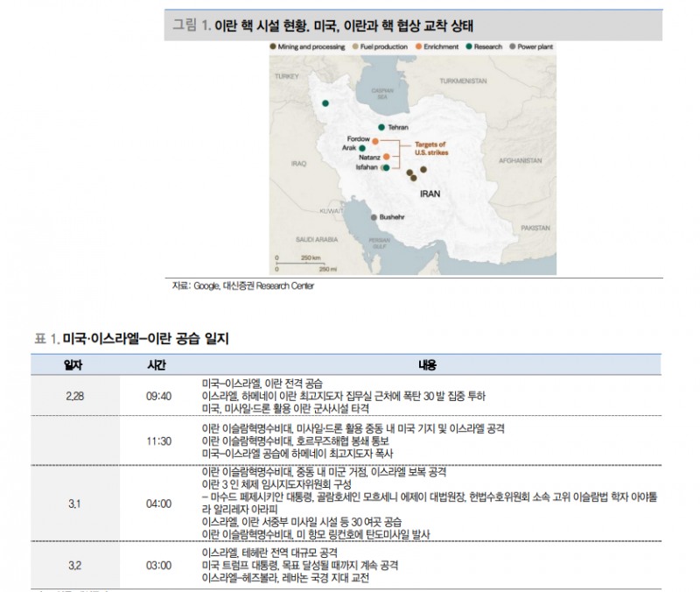This screenshot has height=592, width=700.
Task: Select the Research legend dot
Action: [x=469, y=46]
